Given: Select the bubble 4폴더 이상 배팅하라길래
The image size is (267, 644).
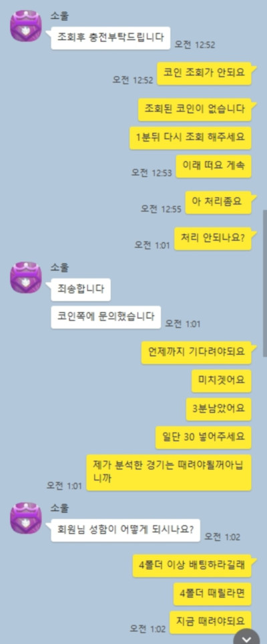Looking at the screenshot, I should (192, 566).
